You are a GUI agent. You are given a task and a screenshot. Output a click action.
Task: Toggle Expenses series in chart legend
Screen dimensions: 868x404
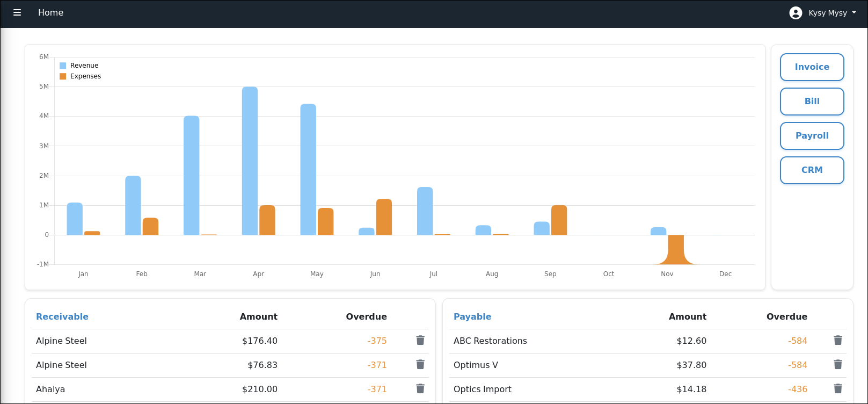[x=81, y=76]
